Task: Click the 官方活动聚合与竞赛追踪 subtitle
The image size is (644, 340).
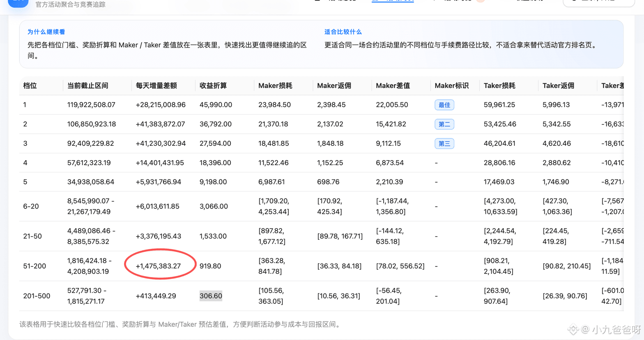Action: [71, 5]
